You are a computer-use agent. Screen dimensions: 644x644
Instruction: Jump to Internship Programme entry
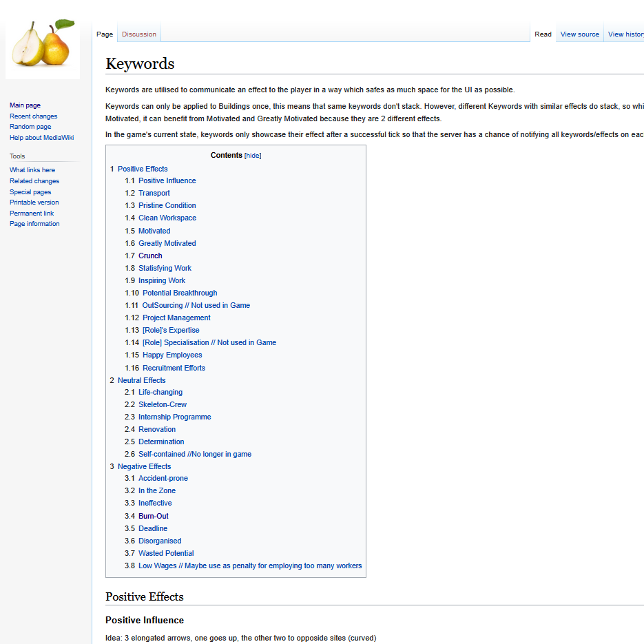click(174, 417)
